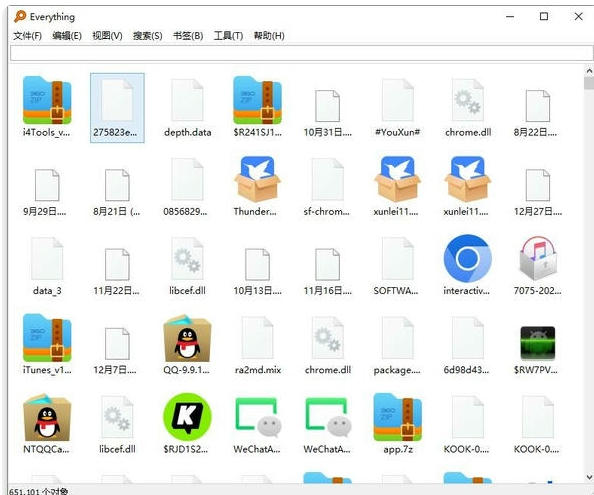Open the 搜索(S) menu
594x495 pixels.
[147, 36]
